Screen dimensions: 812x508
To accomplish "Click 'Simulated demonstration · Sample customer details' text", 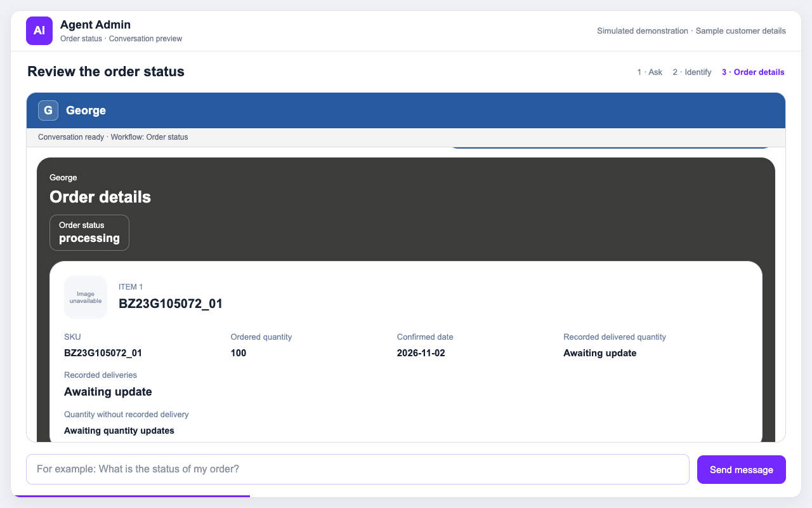I will [691, 31].
